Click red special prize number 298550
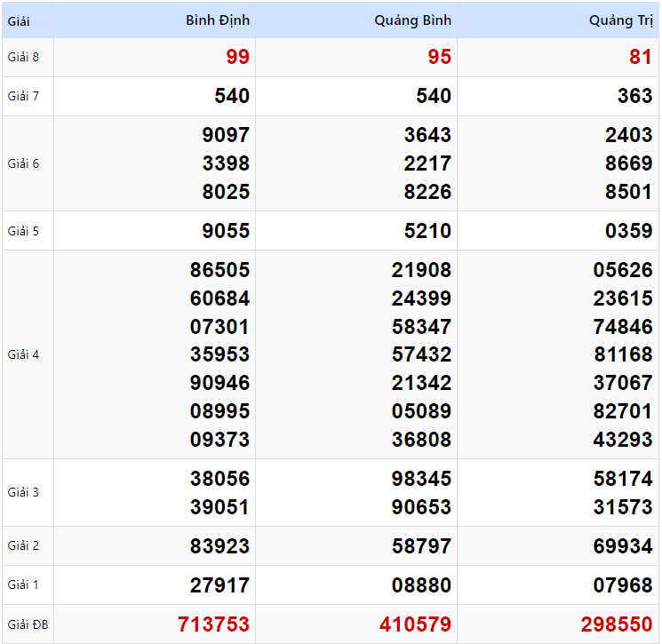662x644 pixels. 617,624
